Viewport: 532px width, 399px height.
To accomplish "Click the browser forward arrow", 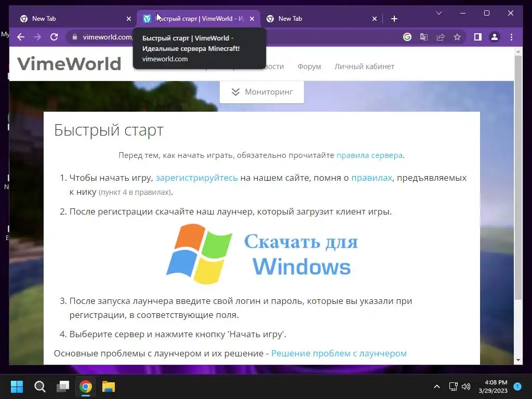I will [37, 37].
